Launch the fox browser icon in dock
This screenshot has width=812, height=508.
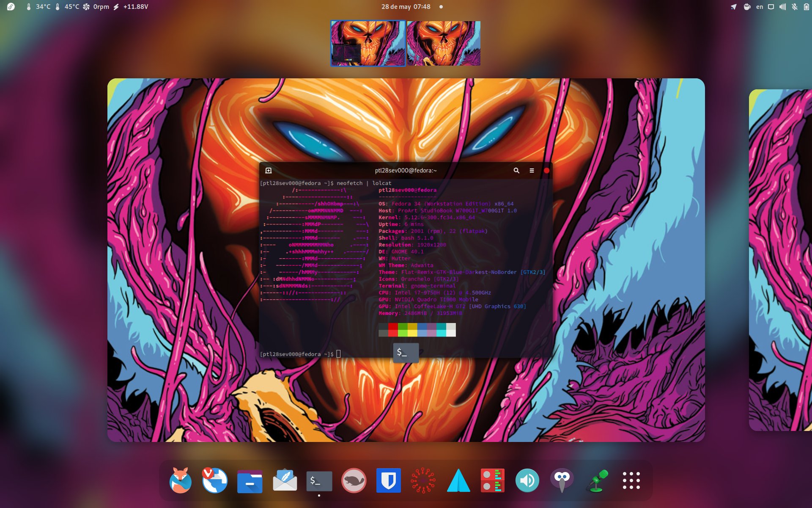click(180, 480)
